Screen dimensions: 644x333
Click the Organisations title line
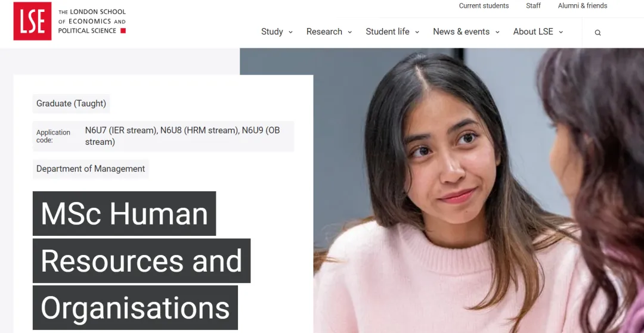[135, 307]
